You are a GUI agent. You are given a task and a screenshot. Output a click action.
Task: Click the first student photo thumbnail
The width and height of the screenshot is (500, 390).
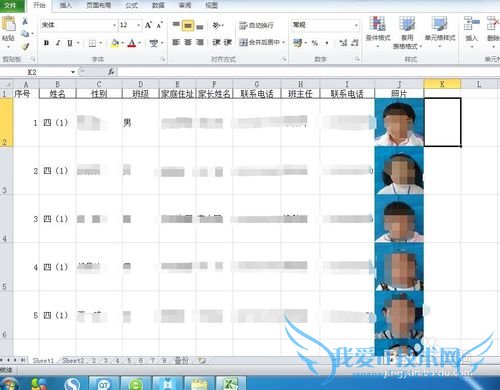click(399, 122)
